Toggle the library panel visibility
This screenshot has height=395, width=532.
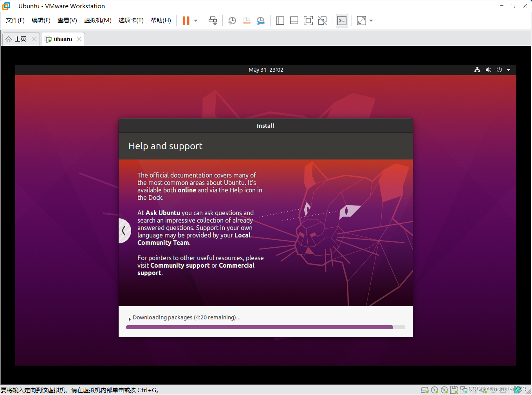[x=280, y=20]
